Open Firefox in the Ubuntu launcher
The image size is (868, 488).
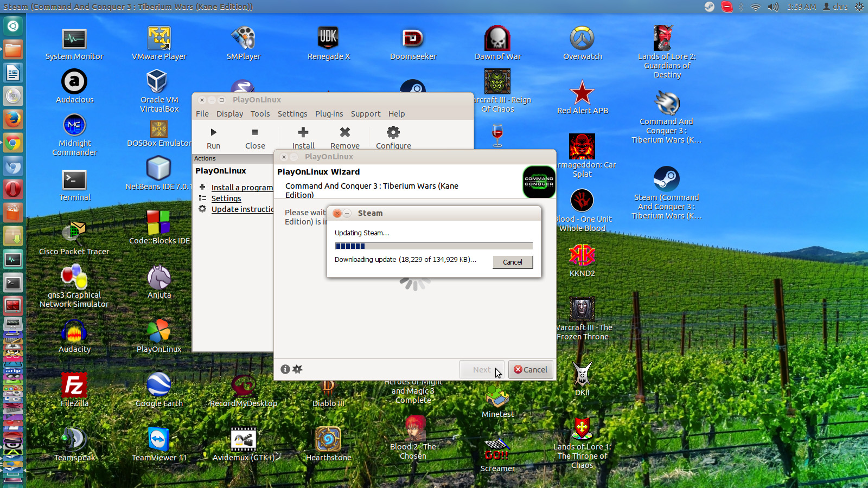tap(13, 119)
